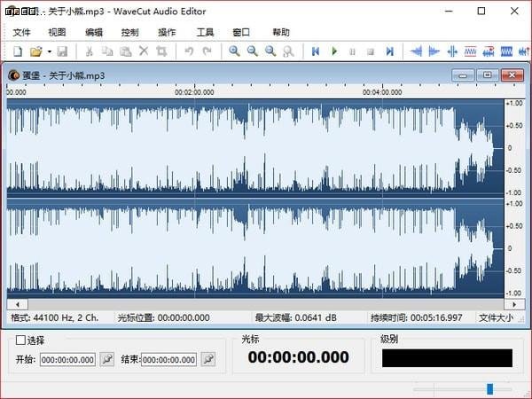Image resolution: width=532 pixels, height=399 pixels.
Task: Cut selection with the scissors icon
Action: 90,51
